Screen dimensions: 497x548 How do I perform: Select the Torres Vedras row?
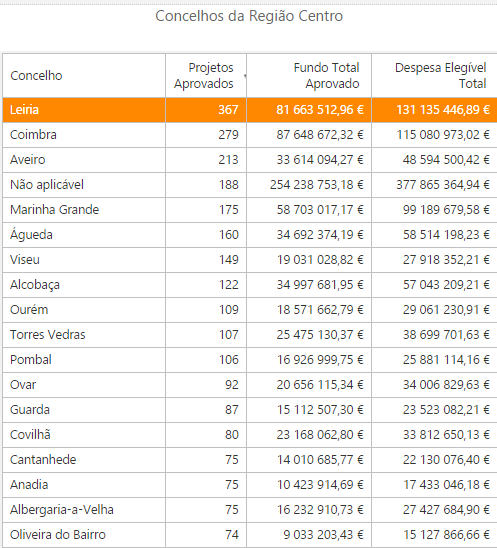click(250, 335)
